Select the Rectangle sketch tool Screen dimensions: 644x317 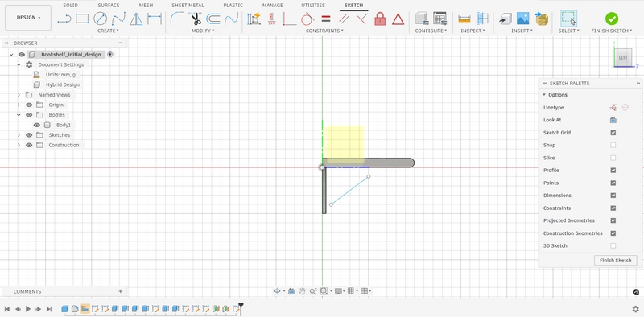coord(82,19)
